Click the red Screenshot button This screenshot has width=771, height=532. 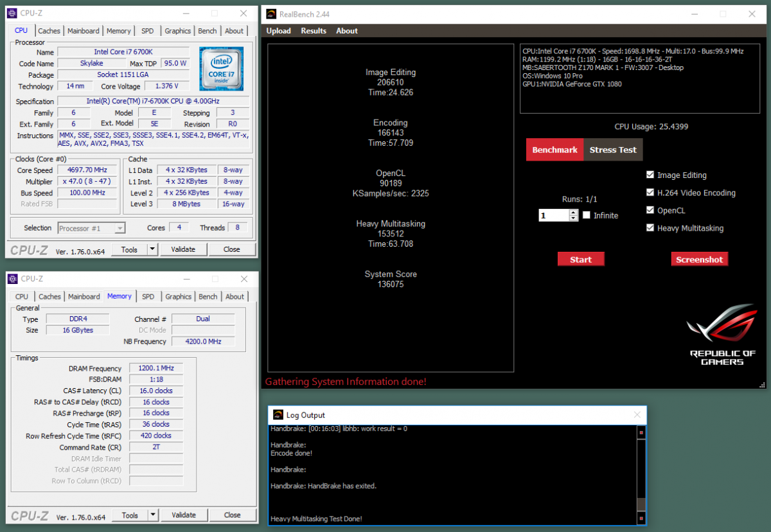click(700, 260)
